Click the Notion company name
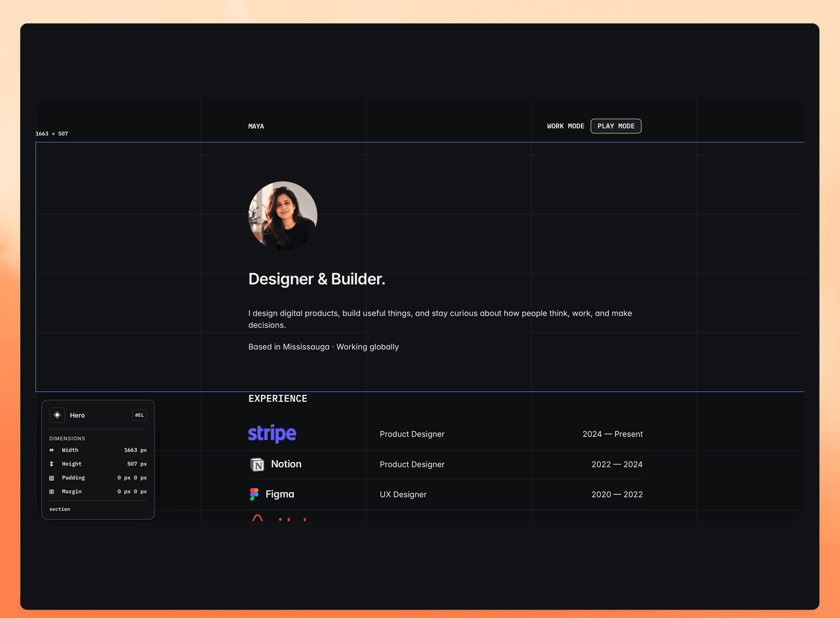The width and height of the screenshot is (840, 619). 286,464
